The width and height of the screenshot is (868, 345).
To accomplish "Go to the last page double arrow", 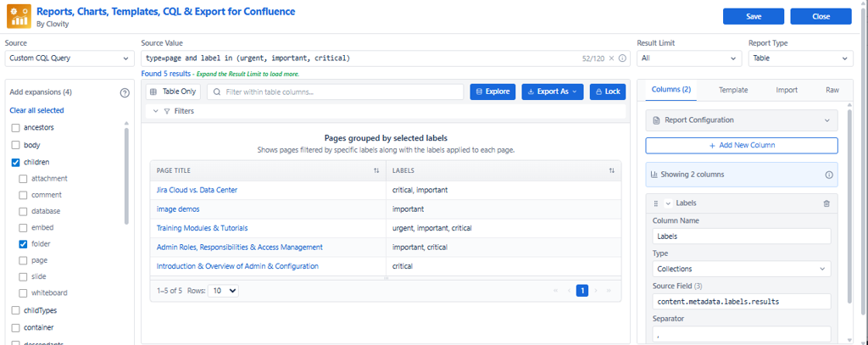I will click(609, 291).
